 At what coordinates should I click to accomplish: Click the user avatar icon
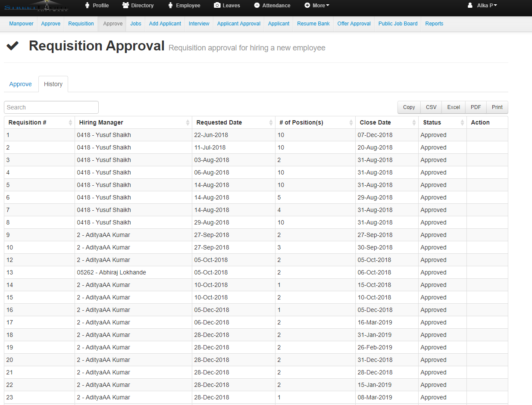pyautogui.click(x=470, y=5)
